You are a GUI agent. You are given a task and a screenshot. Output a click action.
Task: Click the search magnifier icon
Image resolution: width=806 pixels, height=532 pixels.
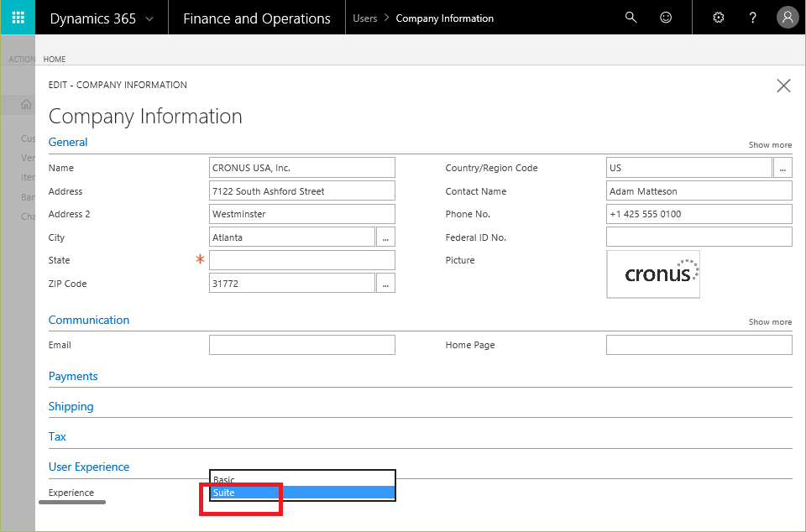631,18
